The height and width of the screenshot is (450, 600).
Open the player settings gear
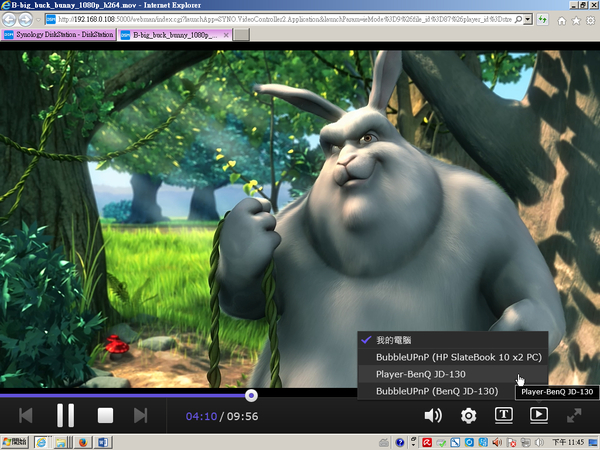[468, 416]
